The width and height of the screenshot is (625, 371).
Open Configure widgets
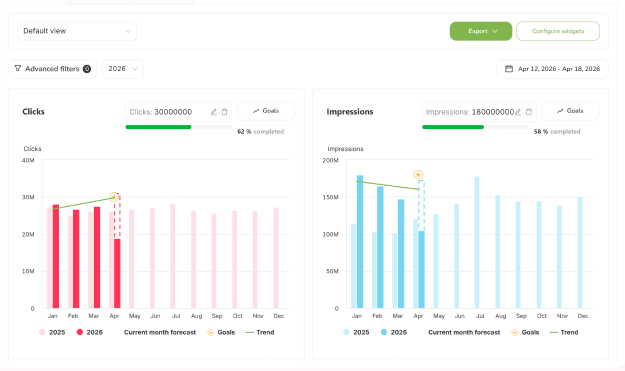pyautogui.click(x=558, y=31)
